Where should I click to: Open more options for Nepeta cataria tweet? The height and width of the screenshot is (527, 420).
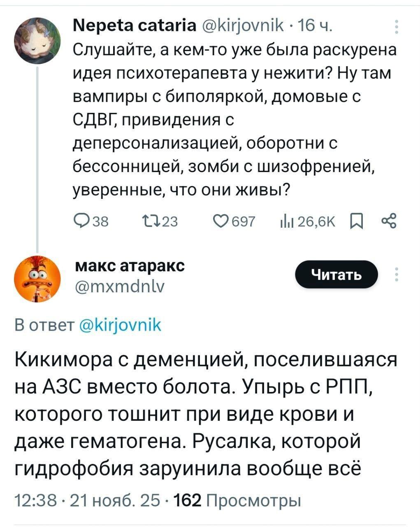(x=397, y=27)
